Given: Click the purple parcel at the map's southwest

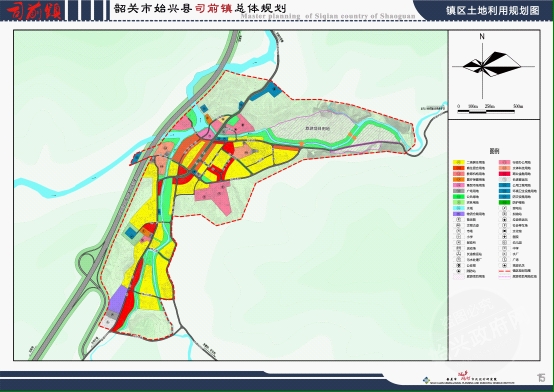Looking at the screenshot, I should (118, 299).
